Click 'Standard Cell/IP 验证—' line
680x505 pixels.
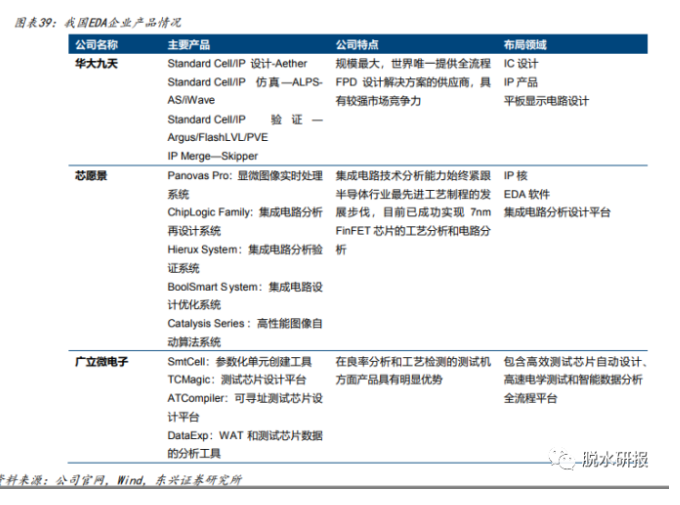pos(245,119)
